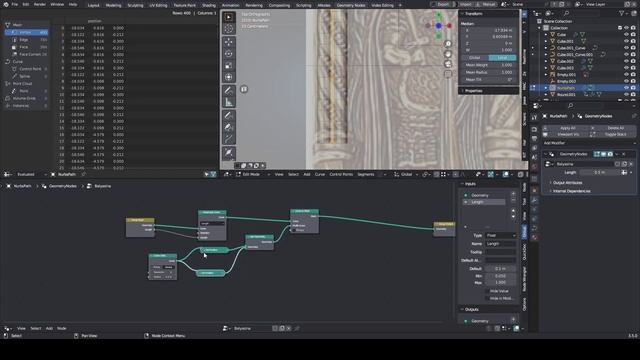Viewport: 640px width, 360px height.
Task: Select the Edge domain in spreadsheet sidebar
Action: click(27, 40)
